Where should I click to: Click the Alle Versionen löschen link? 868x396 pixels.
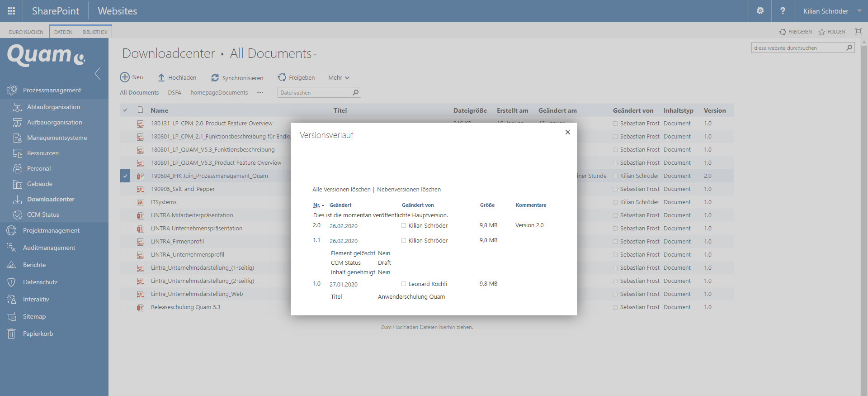point(341,190)
